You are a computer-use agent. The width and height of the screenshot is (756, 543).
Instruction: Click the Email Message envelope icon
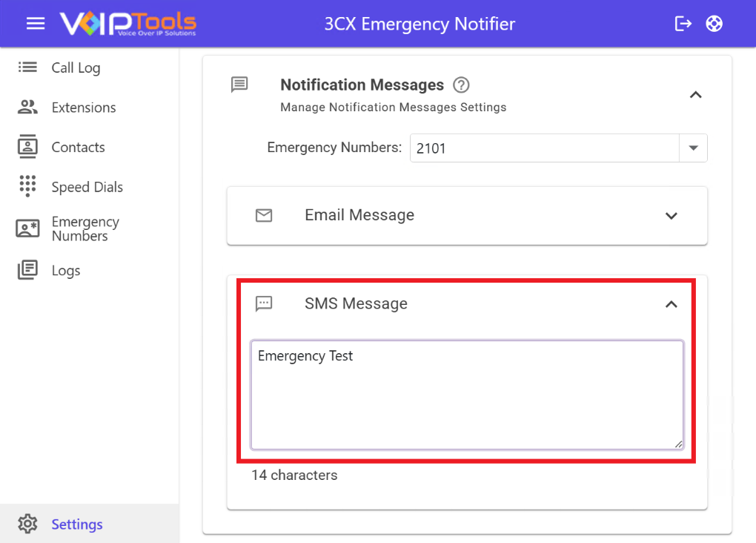pyautogui.click(x=264, y=215)
